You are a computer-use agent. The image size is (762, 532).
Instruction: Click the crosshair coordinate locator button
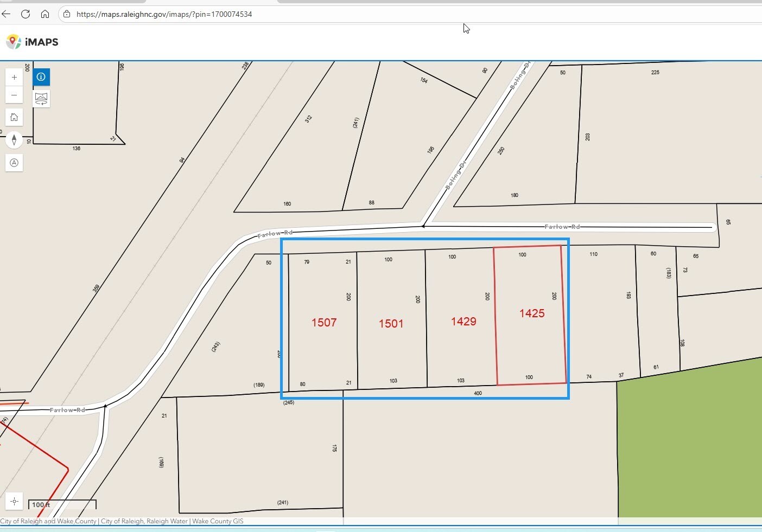pos(14,501)
